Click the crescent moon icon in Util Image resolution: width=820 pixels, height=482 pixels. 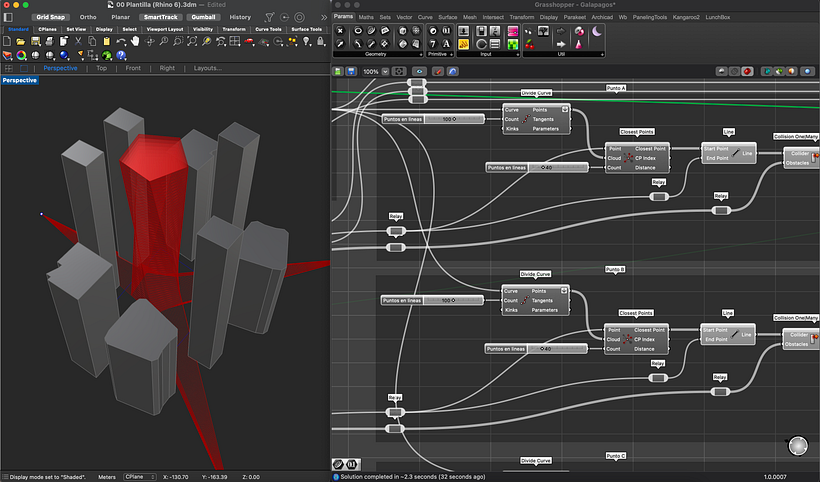(597, 31)
